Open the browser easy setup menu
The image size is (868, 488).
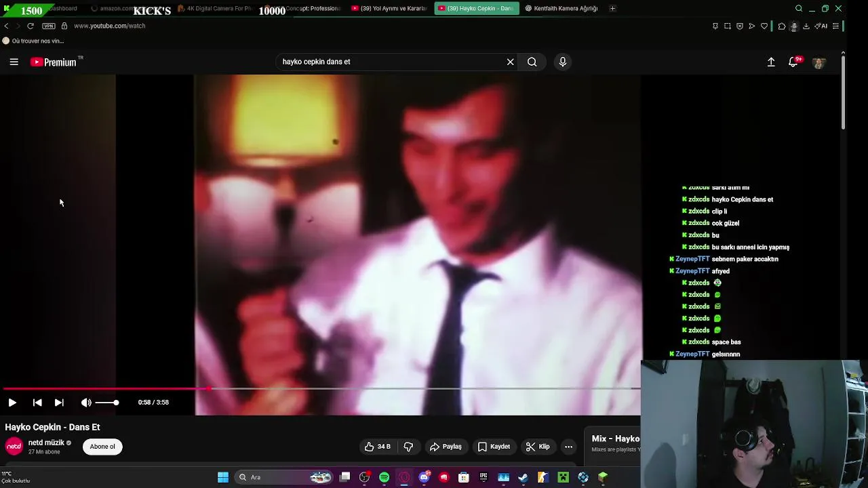click(x=836, y=26)
